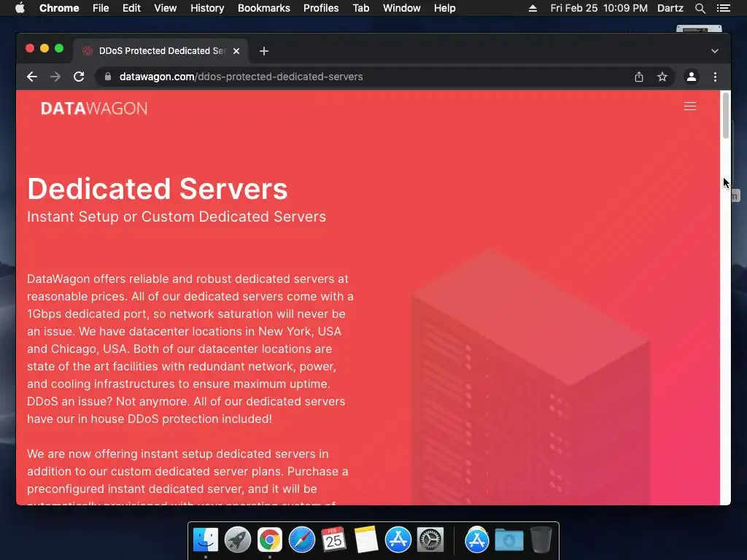This screenshot has width=747, height=560.
Task: Open the Bookmarks menu
Action: (x=264, y=8)
